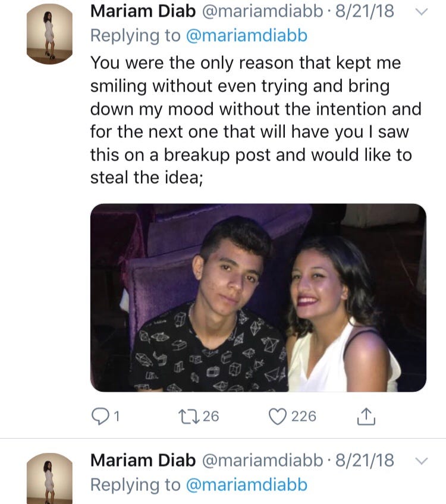The height and width of the screenshot is (504, 446).
Task: Open the share icon under the photo
Action: 366,416
